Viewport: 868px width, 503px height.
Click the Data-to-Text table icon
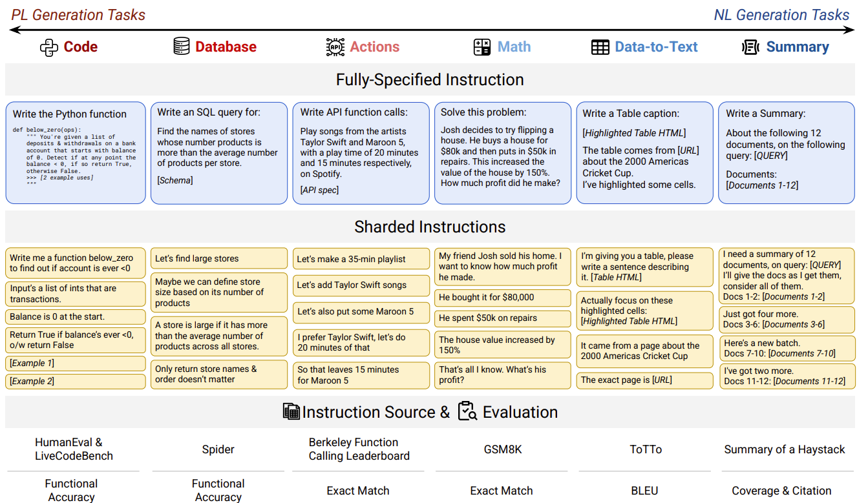(600, 47)
